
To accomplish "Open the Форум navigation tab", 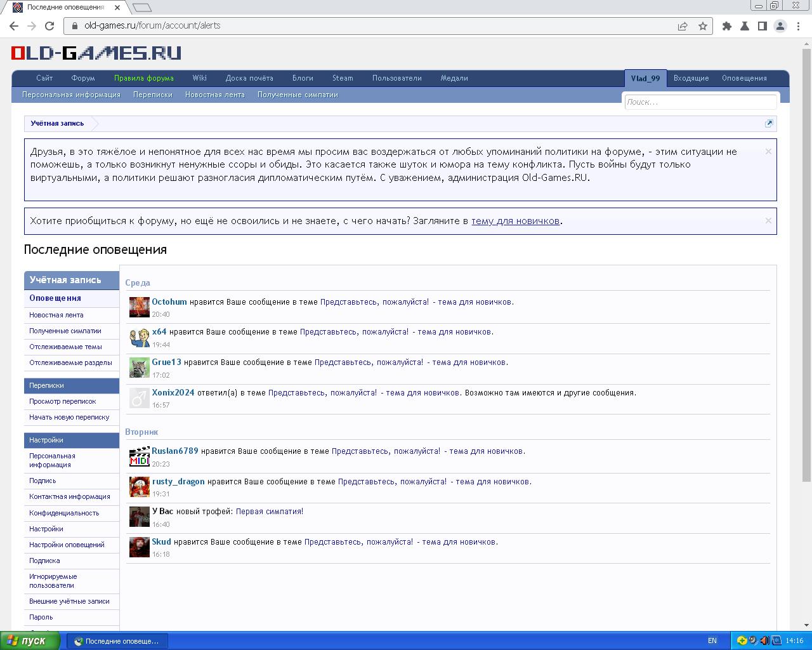I will (83, 78).
